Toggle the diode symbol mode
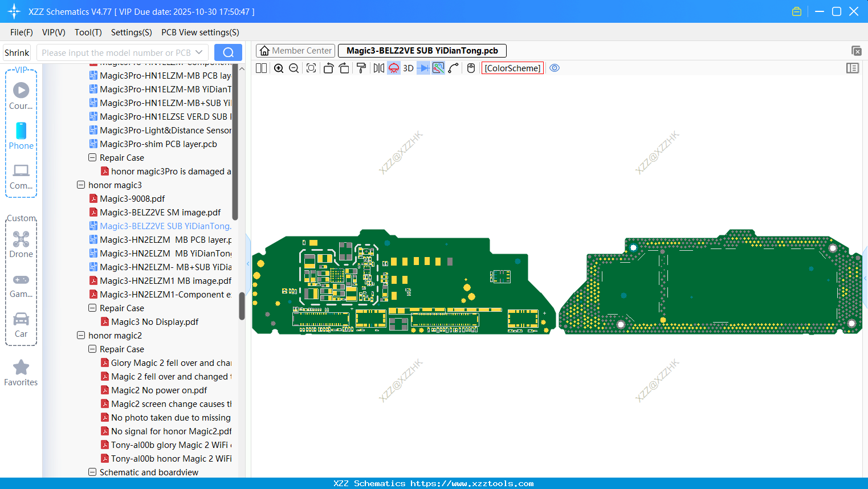This screenshot has width=868, height=489. coord(423,68)
